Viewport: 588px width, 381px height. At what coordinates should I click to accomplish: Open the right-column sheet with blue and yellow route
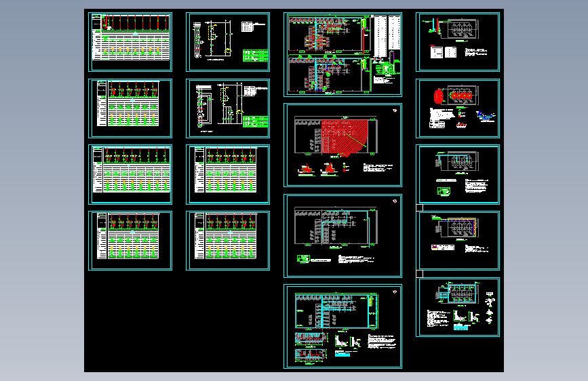(x=458, y=241)
